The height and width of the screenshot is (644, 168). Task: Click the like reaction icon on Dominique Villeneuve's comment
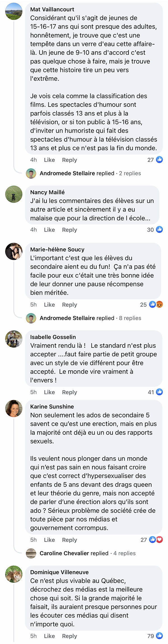[x=159, y=636]
